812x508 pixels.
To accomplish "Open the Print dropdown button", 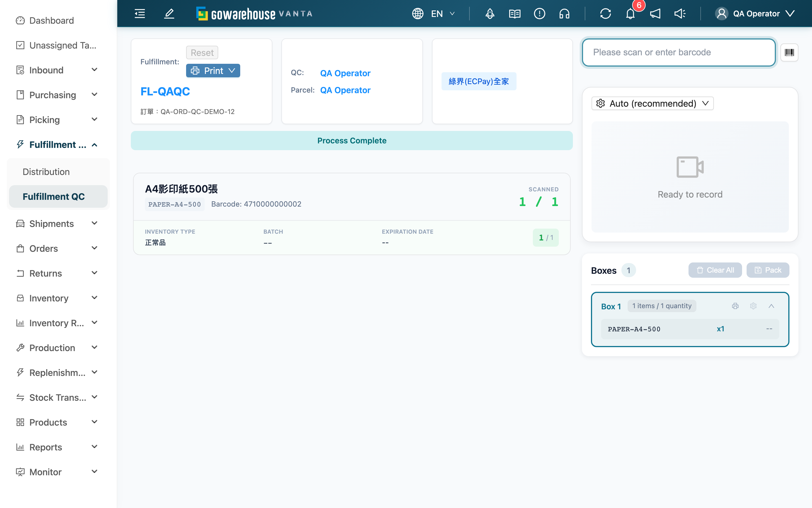I will click(x=213, y=71).
